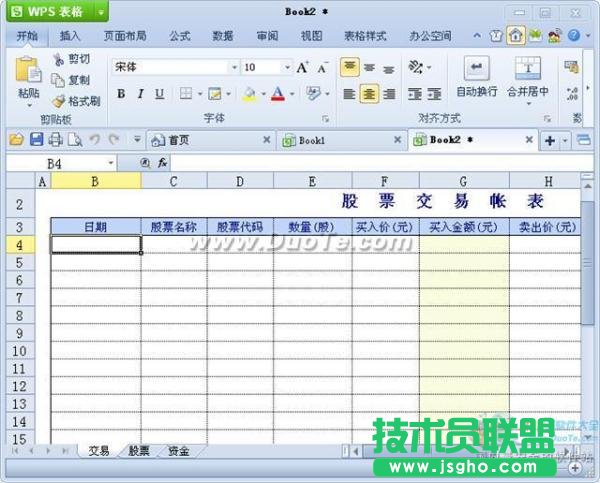600x483 pixels.
Task: Click the 合并居中 merge center button
Action: click(528, 75)
